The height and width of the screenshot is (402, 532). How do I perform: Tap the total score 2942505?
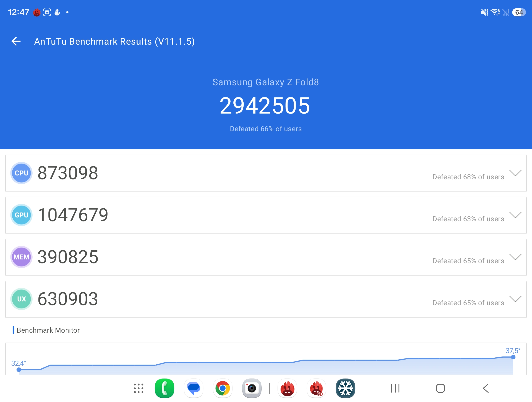265,106
